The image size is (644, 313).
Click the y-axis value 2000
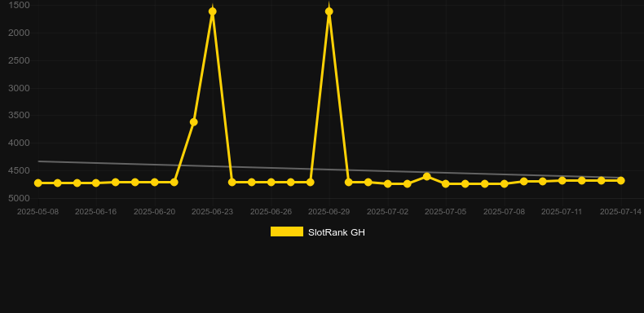point(19,33)
